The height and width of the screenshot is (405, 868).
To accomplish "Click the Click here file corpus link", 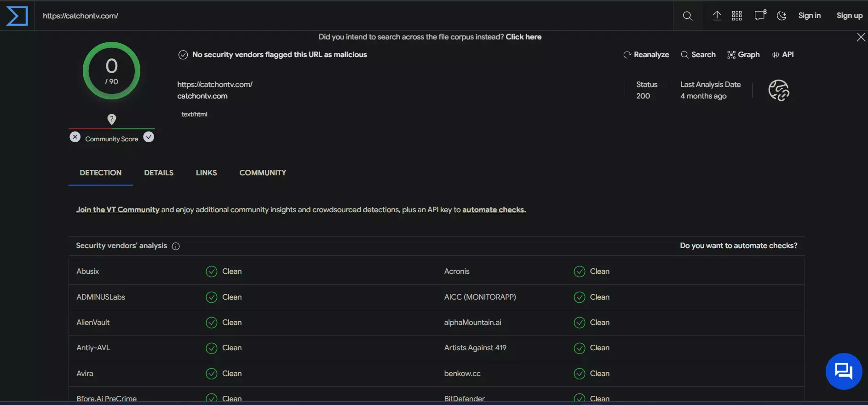I will 523,37.
